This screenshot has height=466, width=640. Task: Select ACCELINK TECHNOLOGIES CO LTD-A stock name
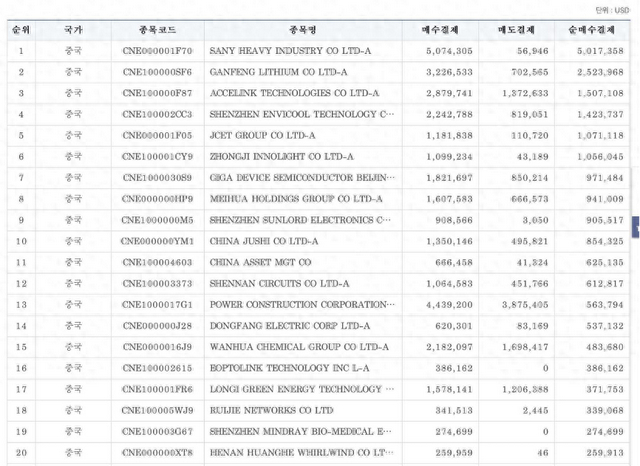[294, 93]
